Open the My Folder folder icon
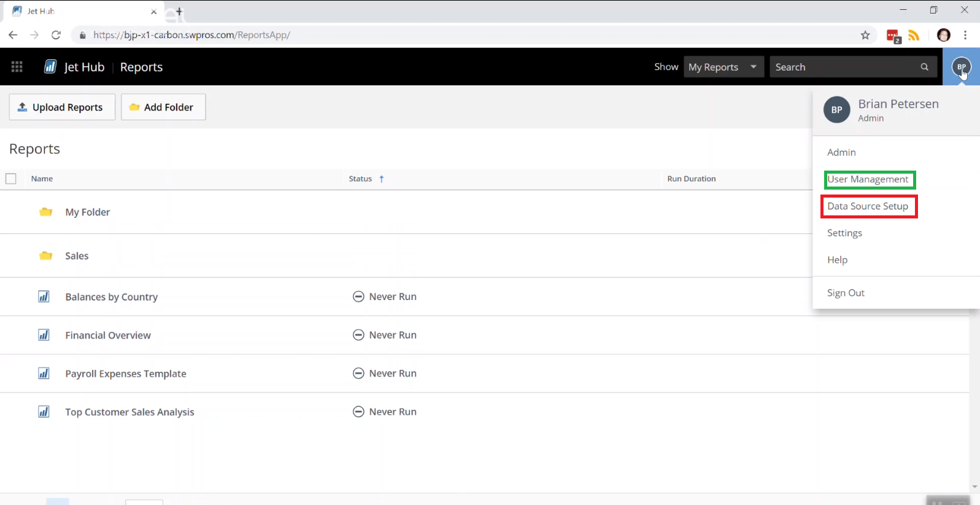 (45, 212)
